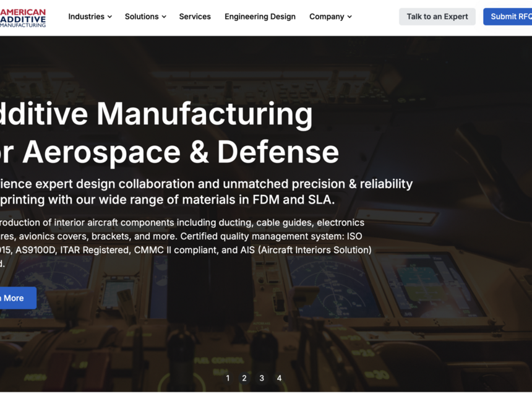Expand the Solutions dropdown menu

coord(145,17)
